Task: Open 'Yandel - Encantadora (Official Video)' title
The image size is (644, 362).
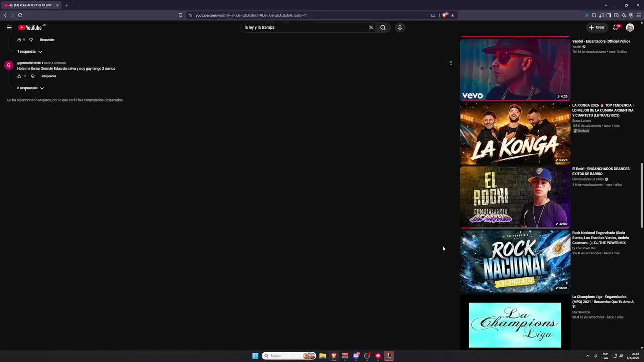Action: 601,41
